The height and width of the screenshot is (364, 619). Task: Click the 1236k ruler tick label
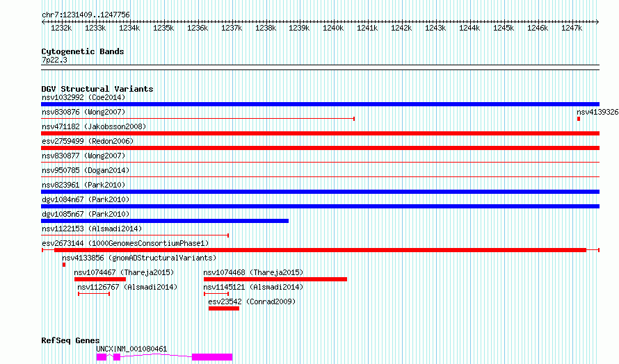[x=198, y=28]
